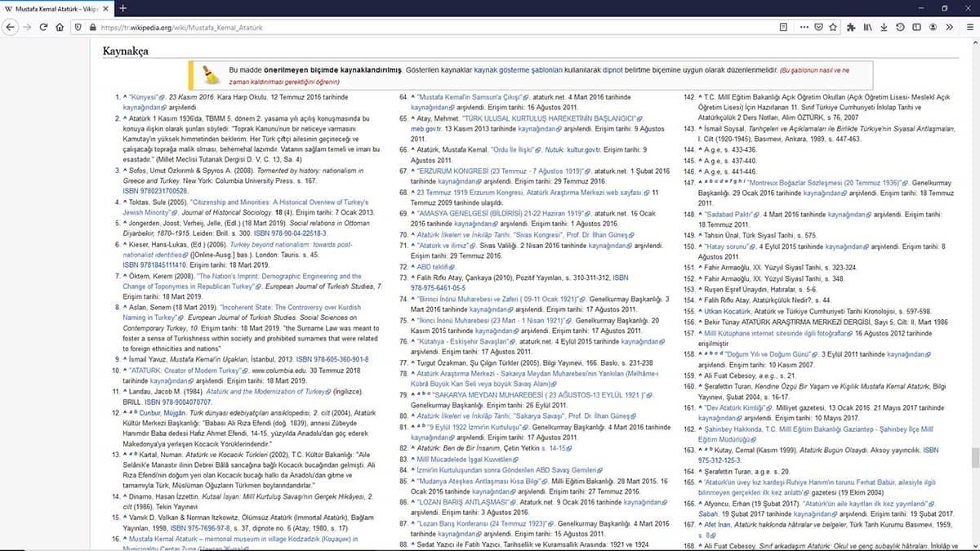Open the browser sidebar icon
The width and height of the screenshot is (980, 551).
(x=917, y=27)
